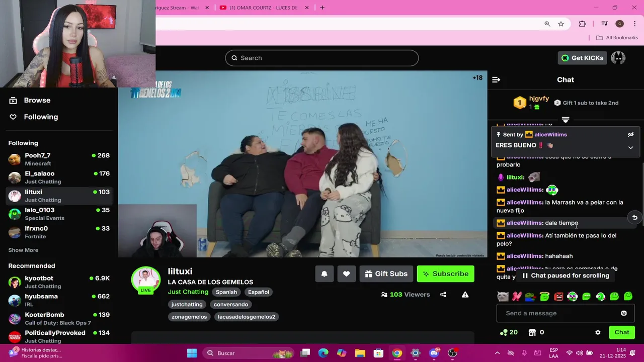Open PoliticallyProvoked recommended channel
Screen dimensions: 644x362
pos(59,336)
